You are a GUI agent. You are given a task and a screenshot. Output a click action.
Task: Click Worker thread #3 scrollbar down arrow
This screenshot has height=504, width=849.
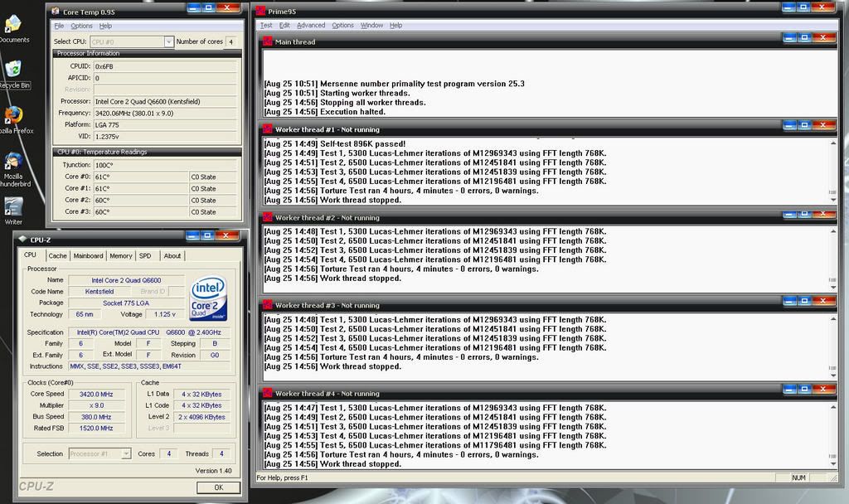[x=832, y=376]
